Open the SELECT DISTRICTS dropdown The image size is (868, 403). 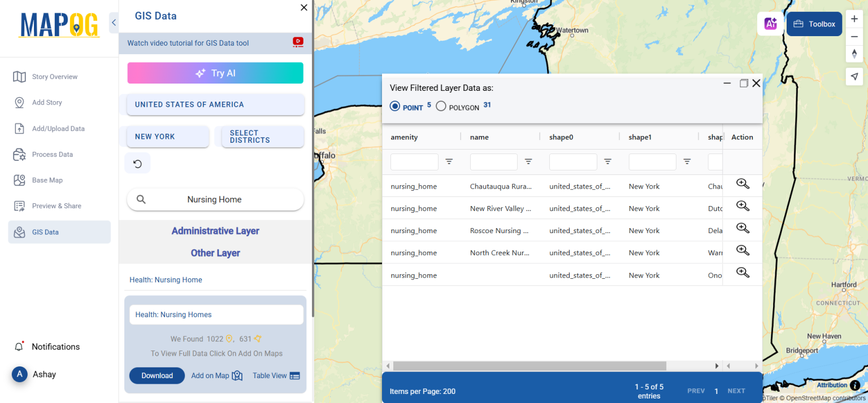click(262, 137)
